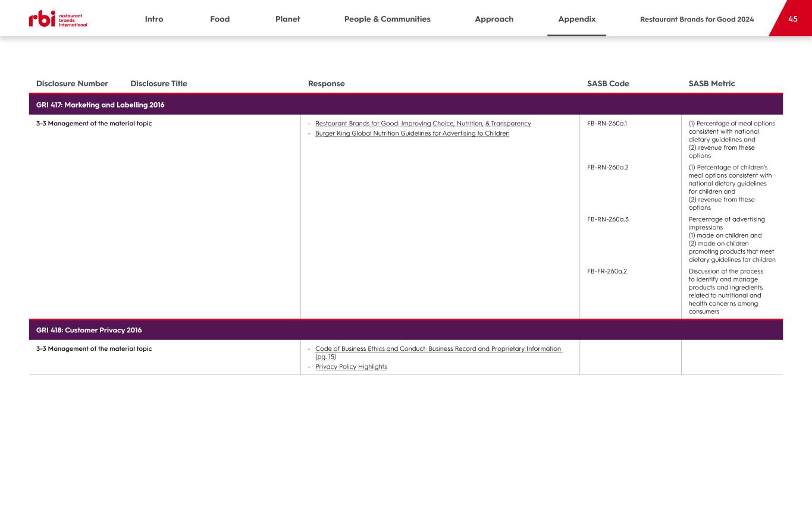Click the Appendix tab

576,19
